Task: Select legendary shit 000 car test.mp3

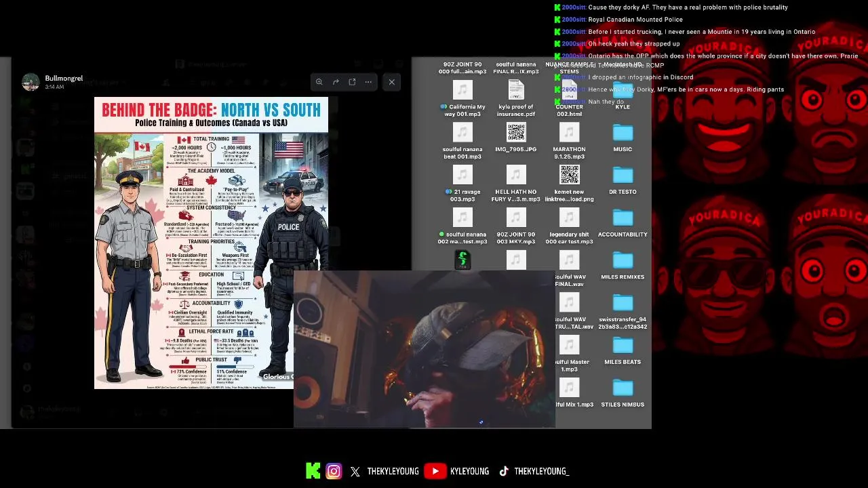Action: coord(569,217)
